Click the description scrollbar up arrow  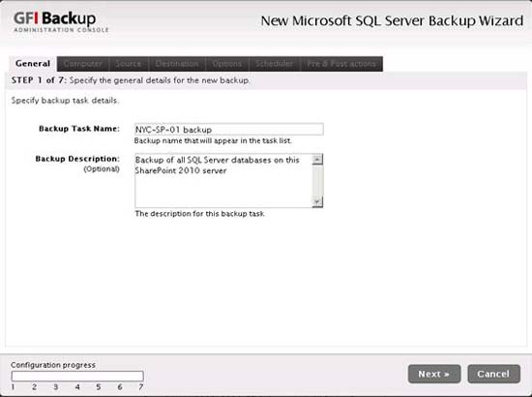coord(317,159)
